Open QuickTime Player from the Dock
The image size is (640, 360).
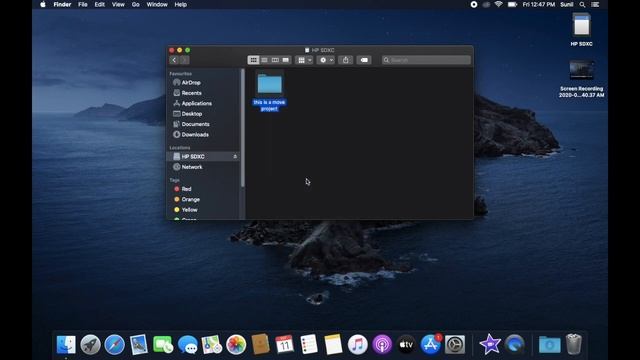tap(514, 345)
